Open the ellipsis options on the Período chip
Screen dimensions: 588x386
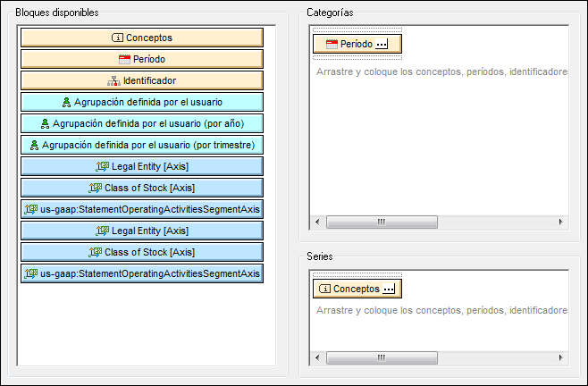(382, 44)
